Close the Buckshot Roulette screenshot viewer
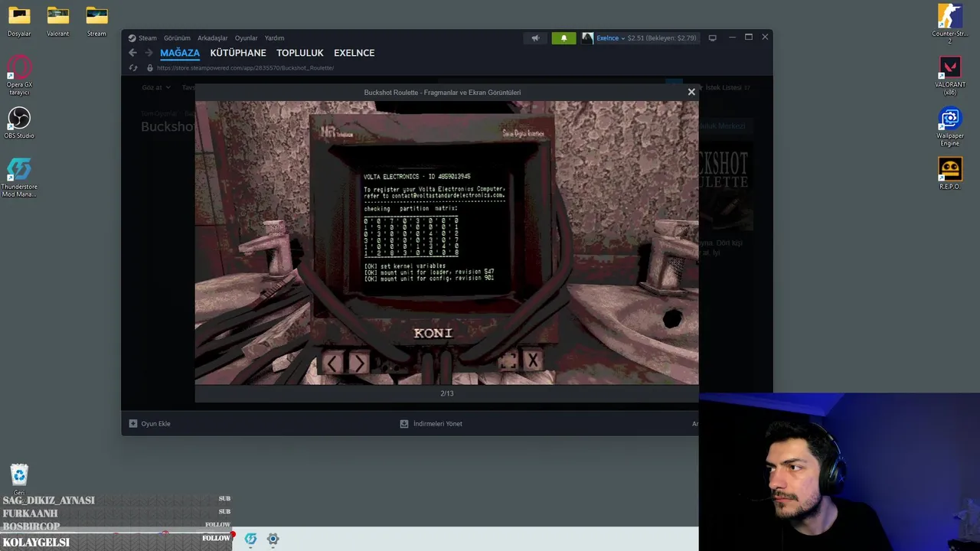Image resolution: width=980 pixels, height=551 pixels. [691, 92]
